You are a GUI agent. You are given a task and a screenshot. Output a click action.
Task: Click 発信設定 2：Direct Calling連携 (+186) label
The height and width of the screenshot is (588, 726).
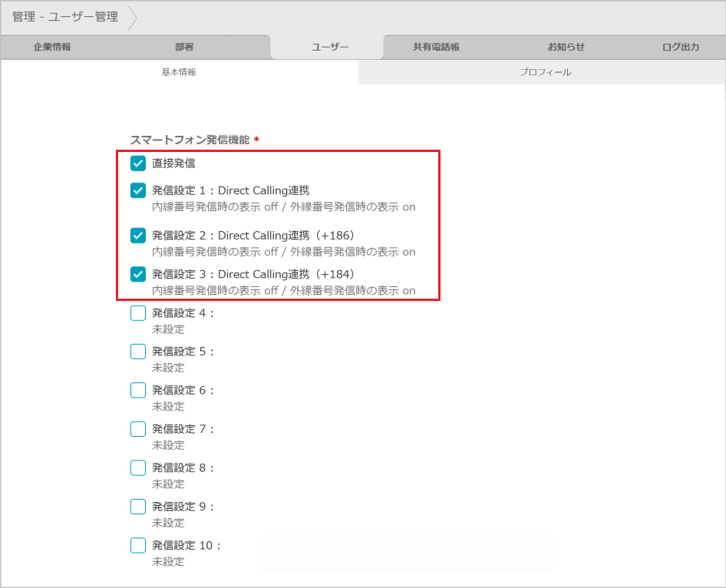254,235
